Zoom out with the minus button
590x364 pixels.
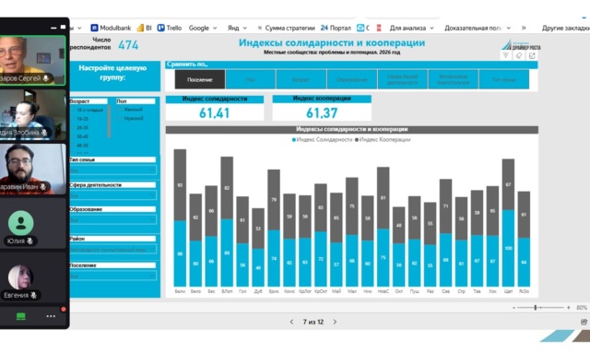(513, 308)
